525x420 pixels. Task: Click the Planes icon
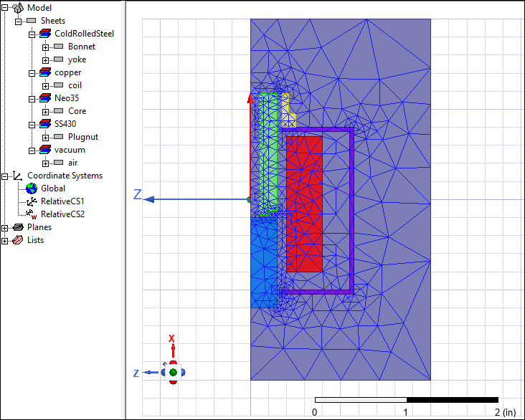[18, 227]
